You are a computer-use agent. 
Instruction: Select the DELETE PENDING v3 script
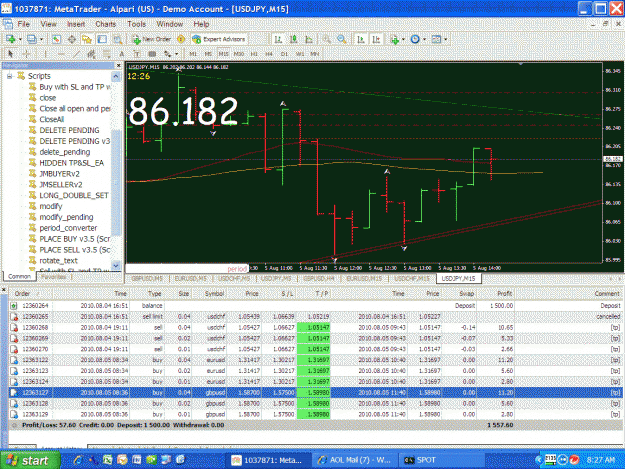tap(74, 141)
